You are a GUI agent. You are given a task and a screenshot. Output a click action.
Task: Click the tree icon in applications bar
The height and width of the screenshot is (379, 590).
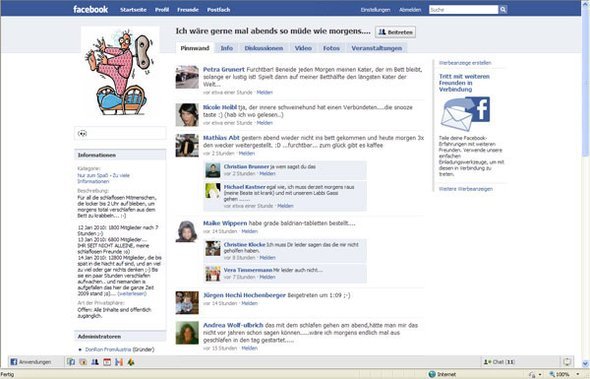[x=131, y=362]
